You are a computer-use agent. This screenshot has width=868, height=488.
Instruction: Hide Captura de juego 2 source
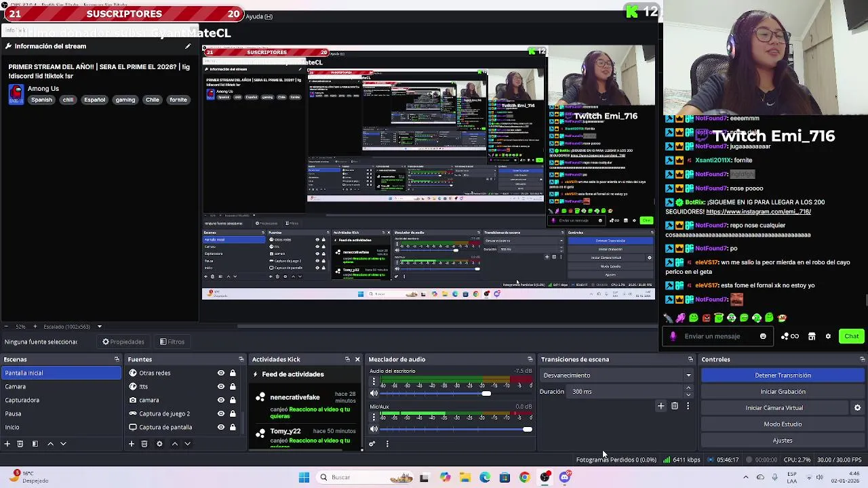(x=220, y=413)
